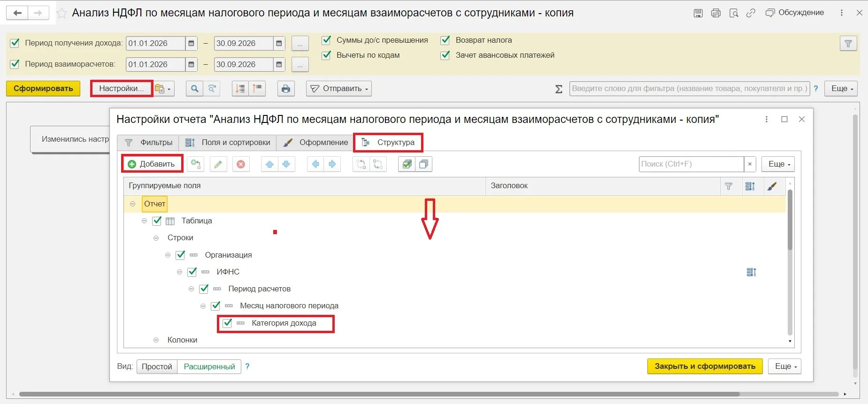Open the Настройки... button
This screenshot has height=404, width=868.
tap(122, 88)
